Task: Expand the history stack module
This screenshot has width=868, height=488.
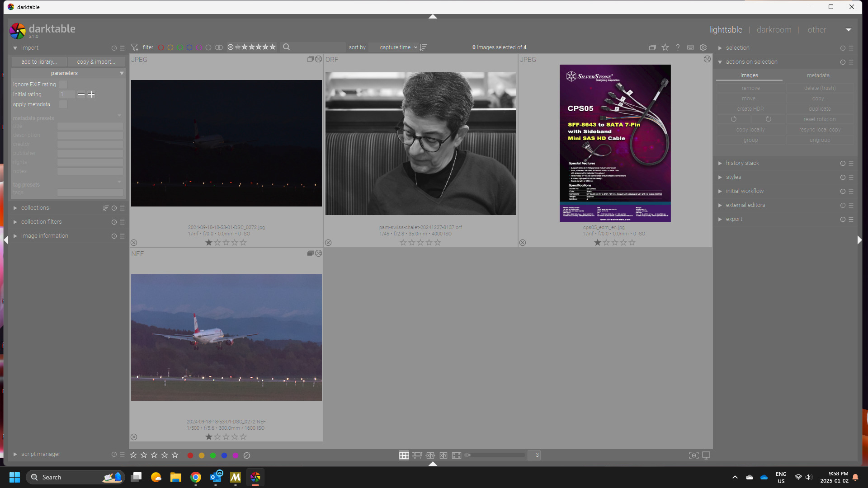Action: pyautogui.click(x=742, y=163)
